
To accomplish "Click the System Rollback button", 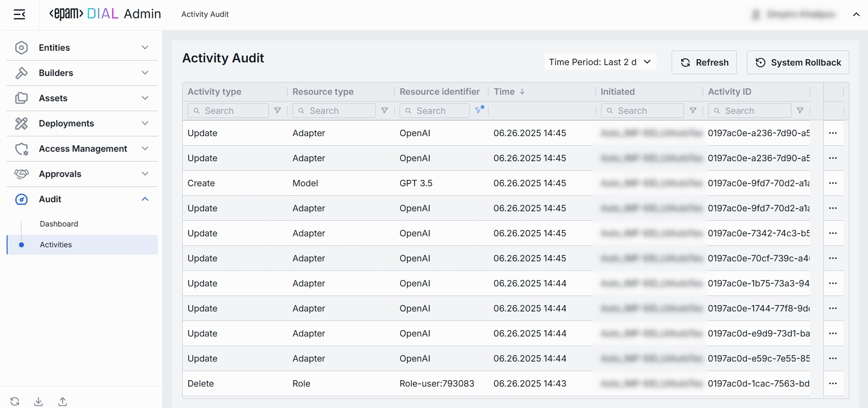I will [x=797, y=63].
